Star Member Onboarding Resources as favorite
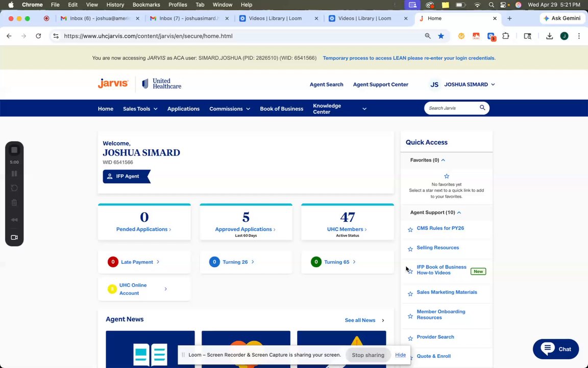Image resolution: width=588 pixels, height=368 pixels. click(410, 316)
